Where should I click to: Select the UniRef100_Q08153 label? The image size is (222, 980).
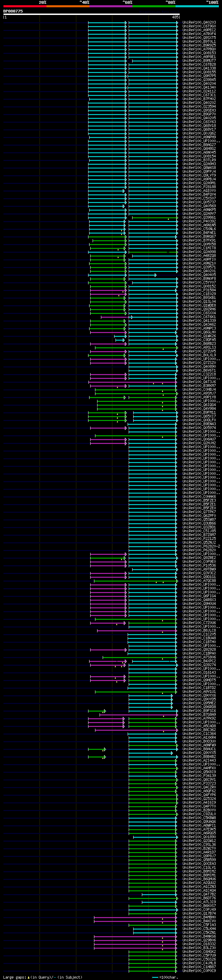199,53
